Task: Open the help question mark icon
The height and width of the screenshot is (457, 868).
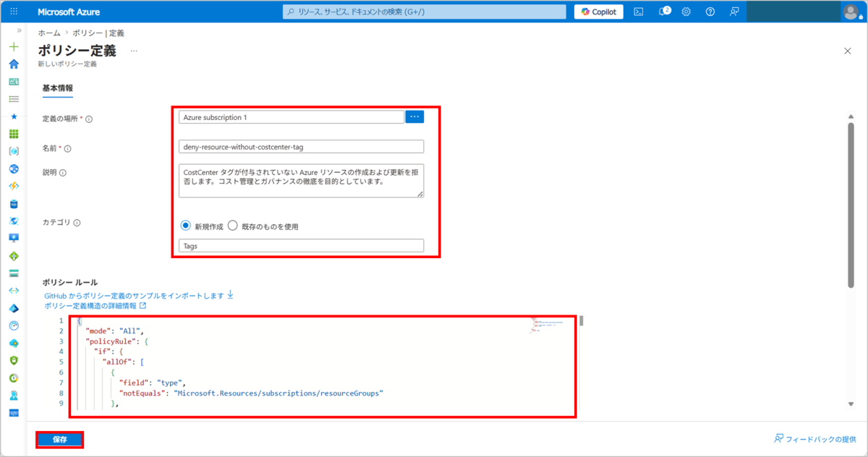Action: (x=710, y=12)
